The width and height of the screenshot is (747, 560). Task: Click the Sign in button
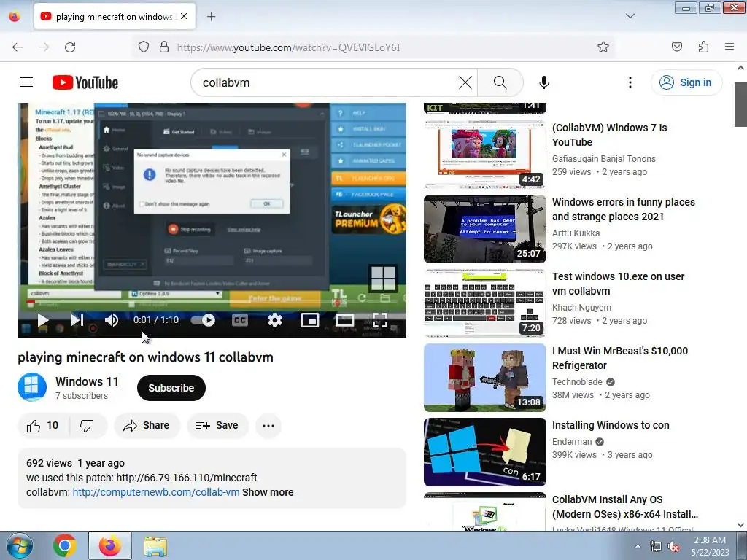686,82
